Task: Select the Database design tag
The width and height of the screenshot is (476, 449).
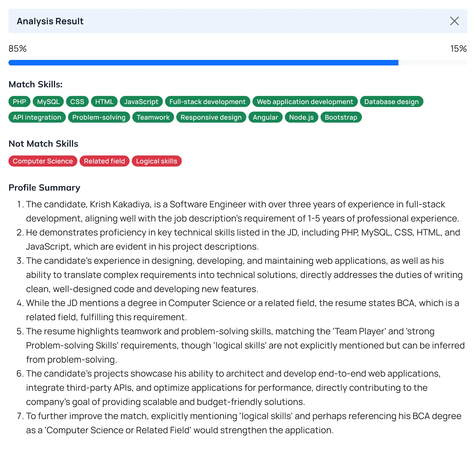Action: [x=391, y=102]
